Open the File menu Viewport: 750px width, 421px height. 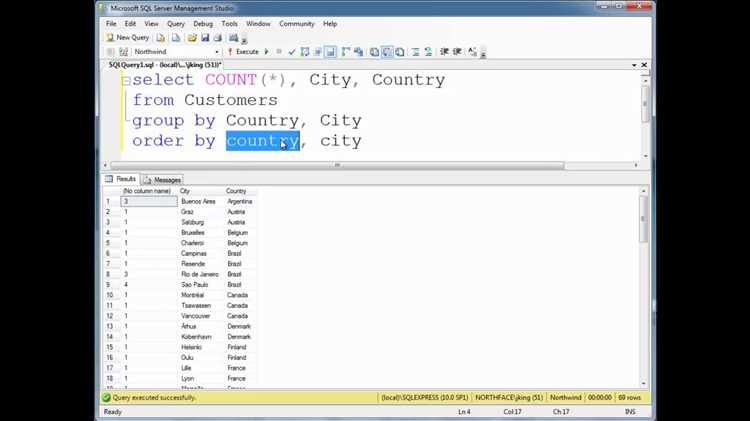tap(111, 23)
